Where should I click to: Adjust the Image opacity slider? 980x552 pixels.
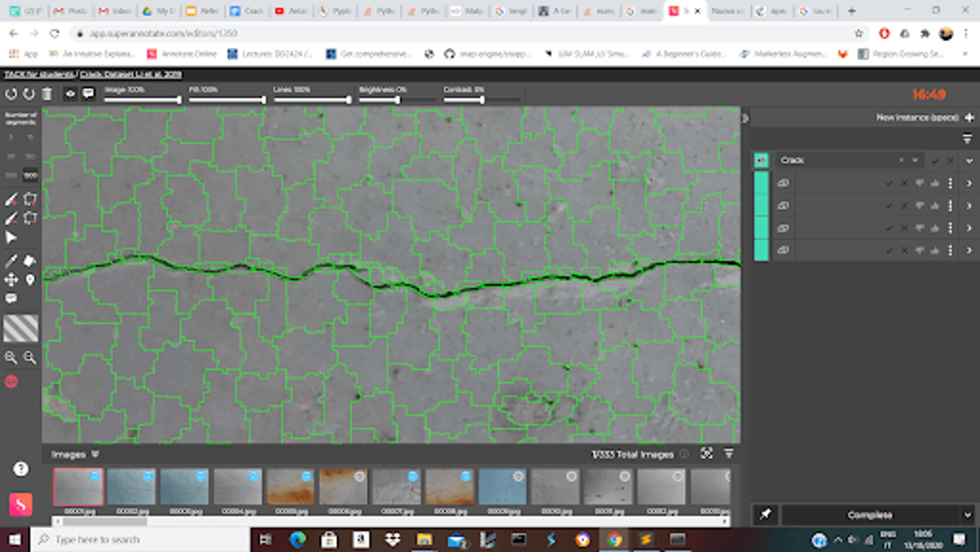[143, 99]
